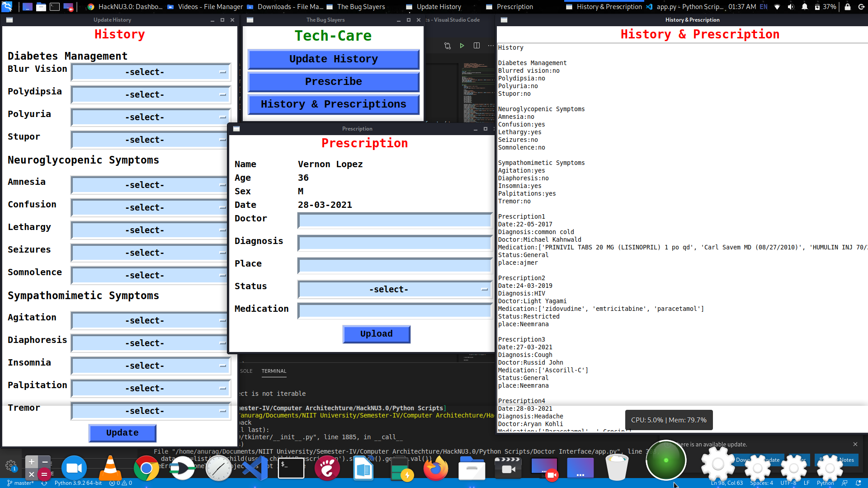Select the TERMINAL tab in VS Code
Screen dimensions: 868x488
click(x=274, y=371)
